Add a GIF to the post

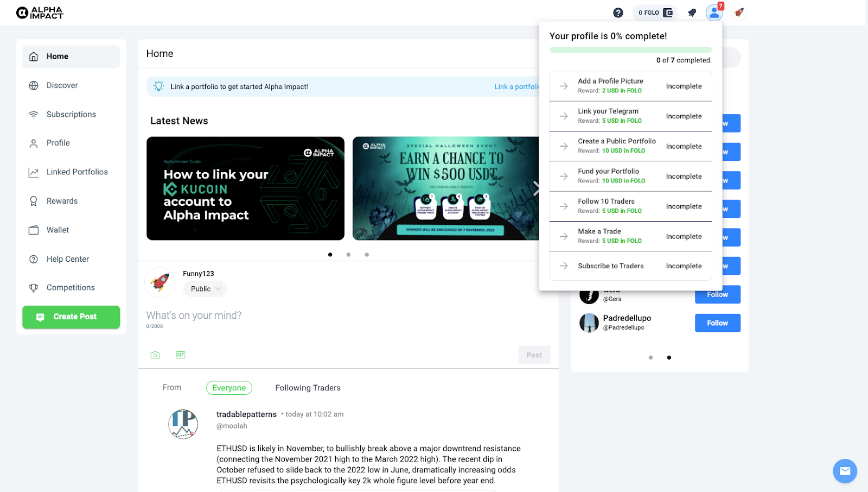pos(181,355)
